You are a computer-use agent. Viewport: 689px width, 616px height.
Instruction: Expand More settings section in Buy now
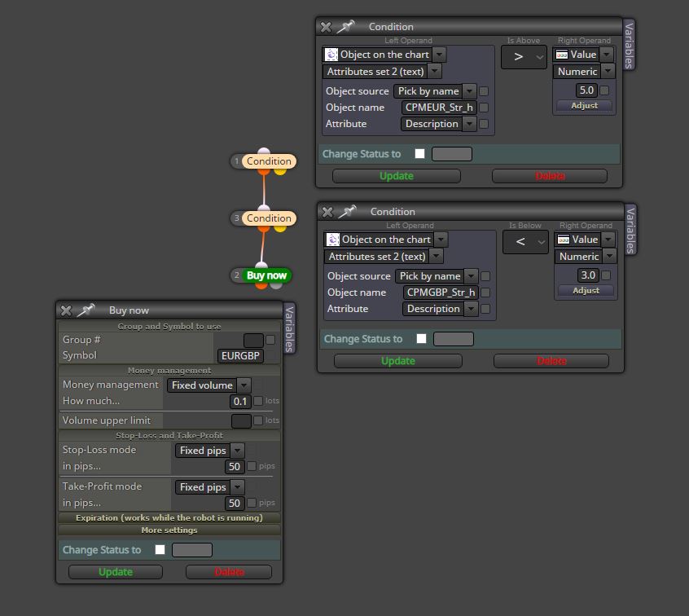[x=169, y=530]
